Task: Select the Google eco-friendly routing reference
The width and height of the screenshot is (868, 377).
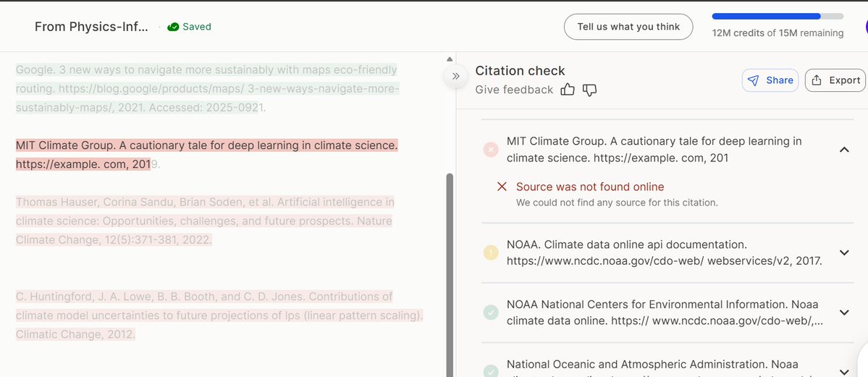Action: click(207, 88)
